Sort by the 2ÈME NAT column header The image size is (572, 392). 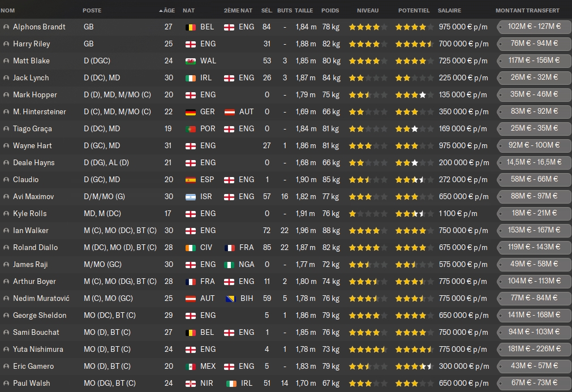238,11
